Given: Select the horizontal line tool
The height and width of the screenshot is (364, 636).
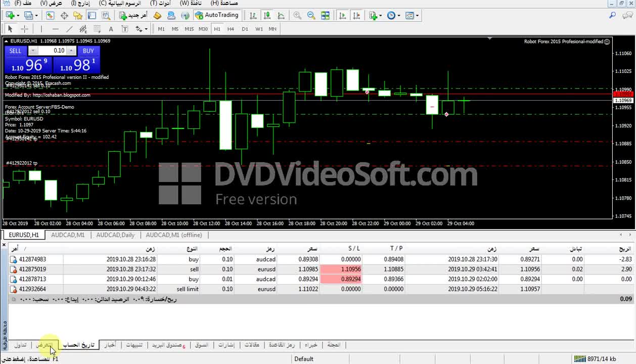Looking at the screenshot, I should click(x=56, y=29).
